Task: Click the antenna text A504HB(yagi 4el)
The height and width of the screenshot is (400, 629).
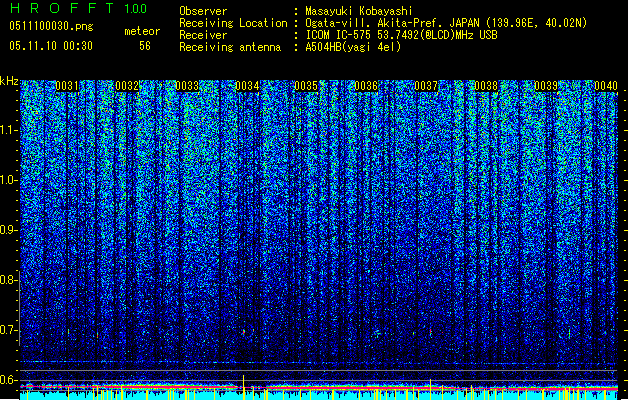Action: [x=353, y=47]
